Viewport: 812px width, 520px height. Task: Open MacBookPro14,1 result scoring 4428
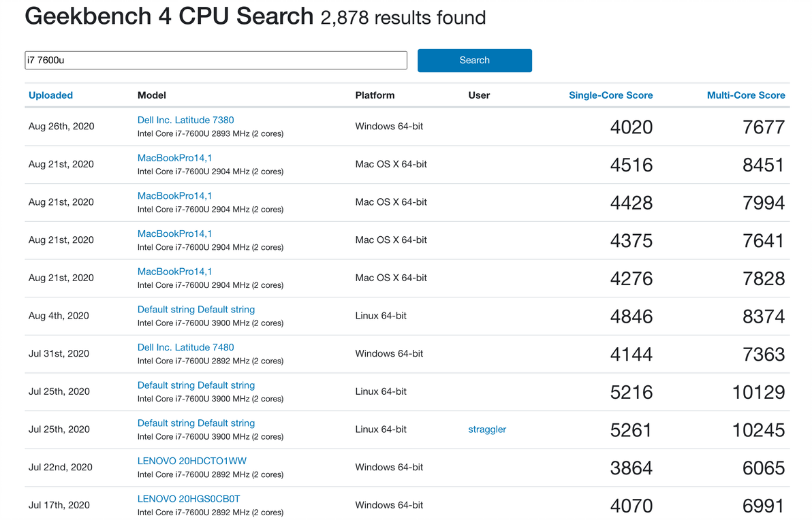(174, 196)
